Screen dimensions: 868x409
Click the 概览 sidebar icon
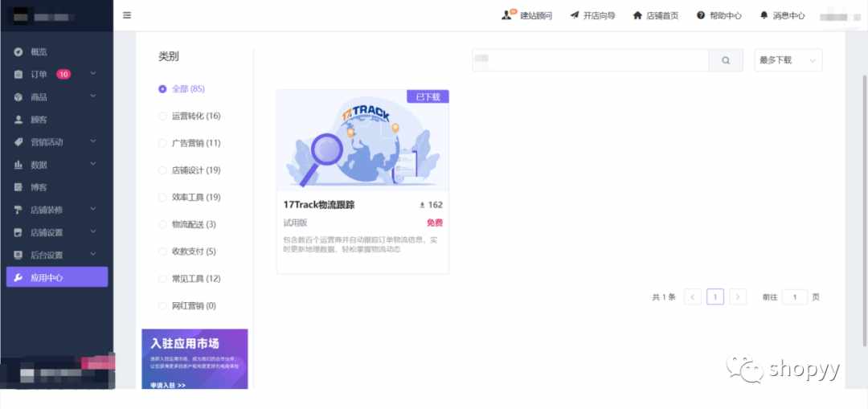click(x=18, y=52)
